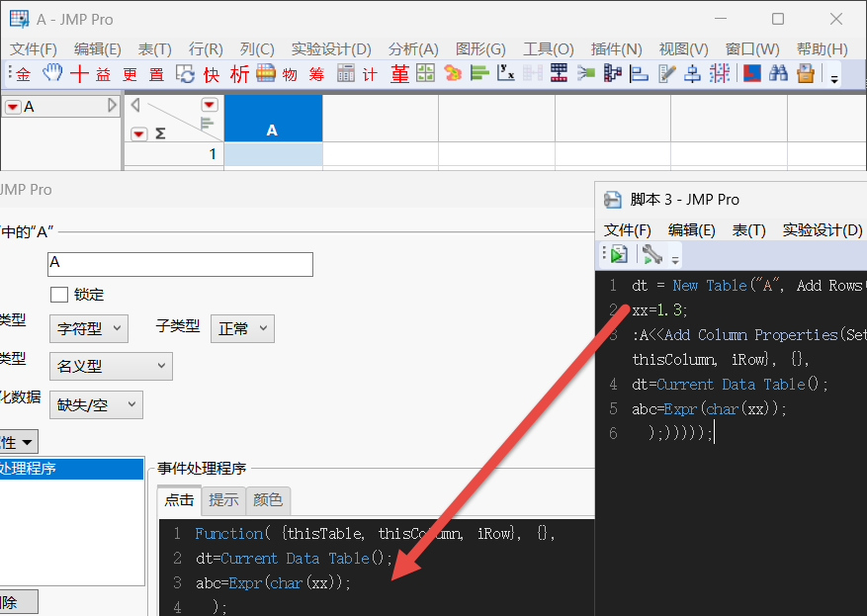Screen dimensions: 867x616
Task: Click the binoculars search icon
Action: (x=779, y=73)
